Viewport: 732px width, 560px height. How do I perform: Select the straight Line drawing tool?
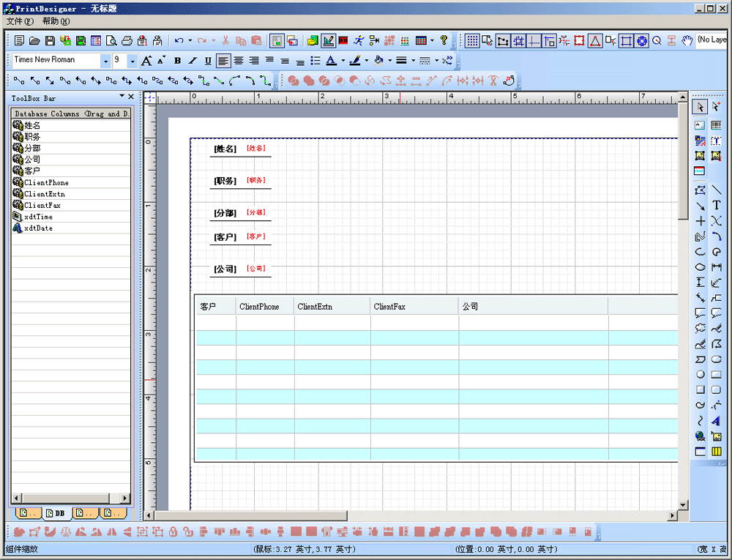coord(717,190)
